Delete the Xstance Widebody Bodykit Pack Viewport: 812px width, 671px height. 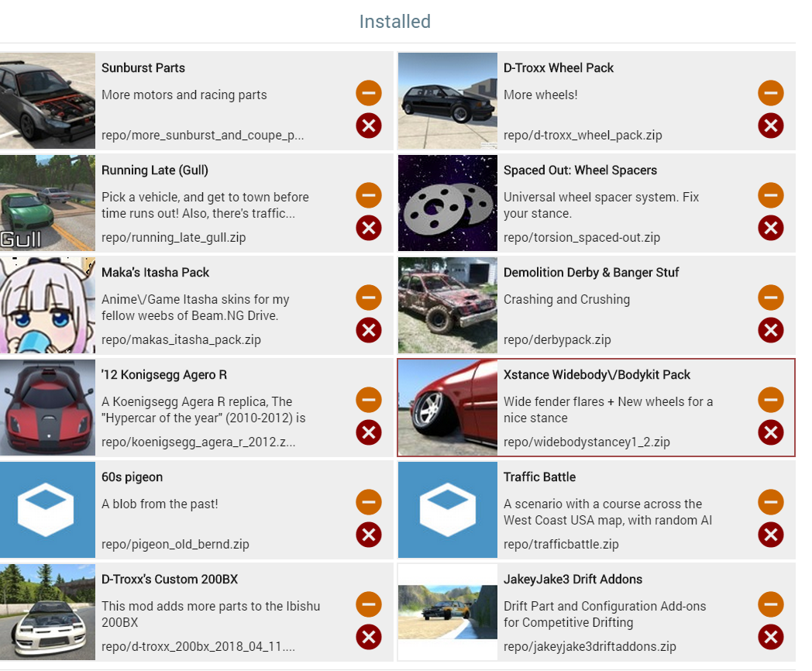point(771,432)
